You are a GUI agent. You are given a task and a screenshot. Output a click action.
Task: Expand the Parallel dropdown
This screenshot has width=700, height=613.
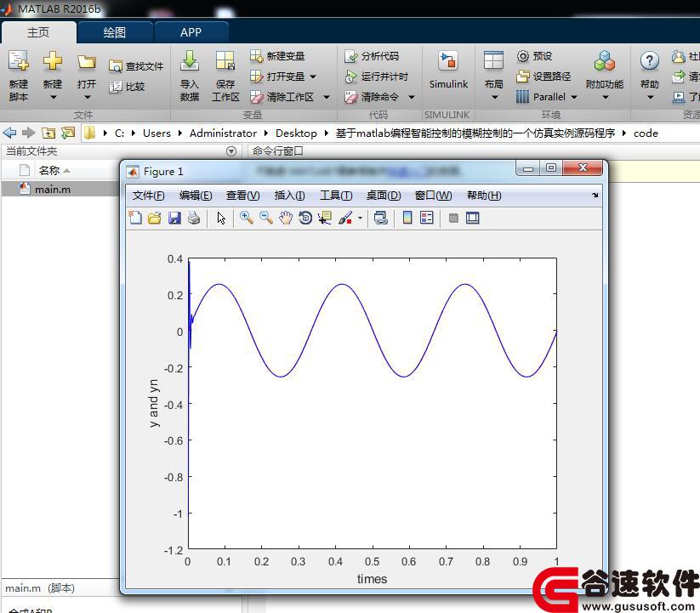pos(574,97)
